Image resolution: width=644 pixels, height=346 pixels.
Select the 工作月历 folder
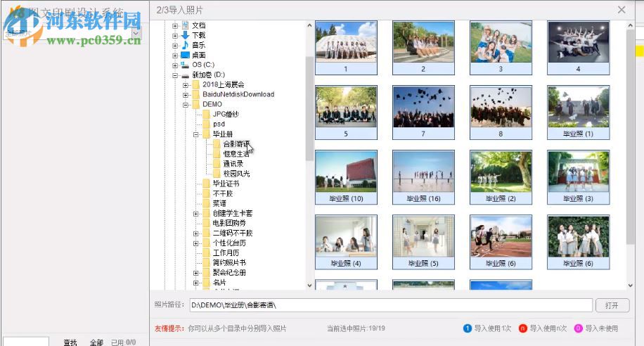226,252
